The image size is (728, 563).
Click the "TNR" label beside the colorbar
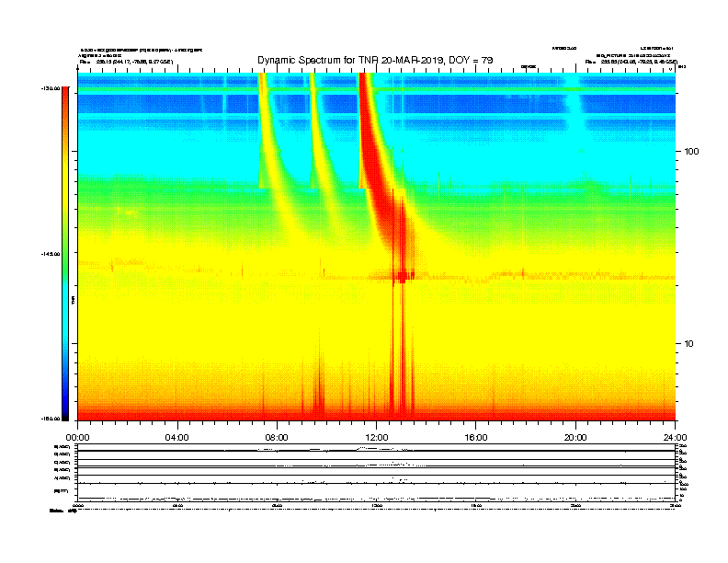[74, 301]
